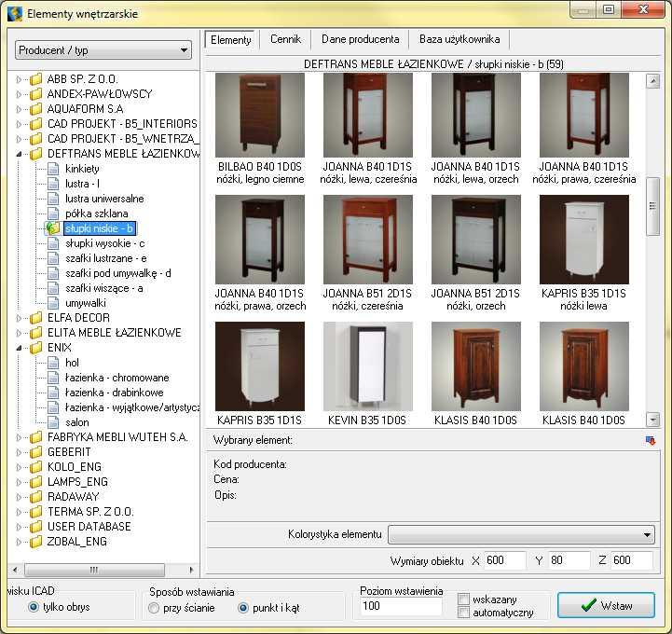Click the folder icon next to RADAWAY

36,497
